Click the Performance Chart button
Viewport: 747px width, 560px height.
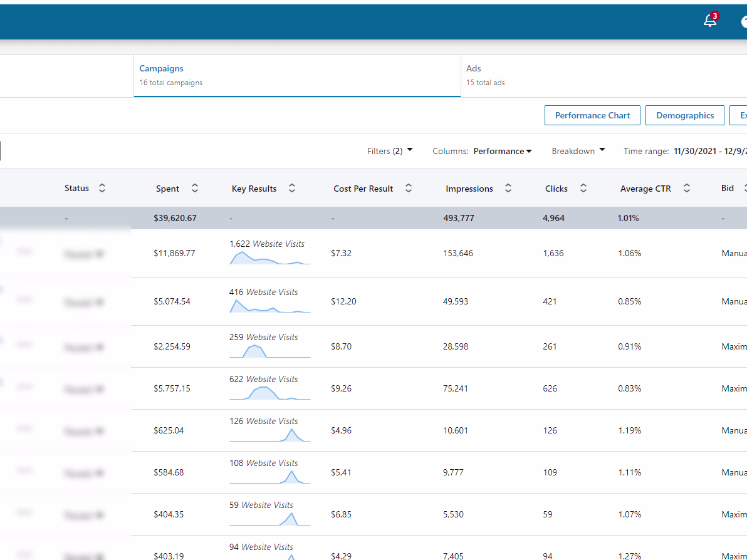(x=592, y=115)
